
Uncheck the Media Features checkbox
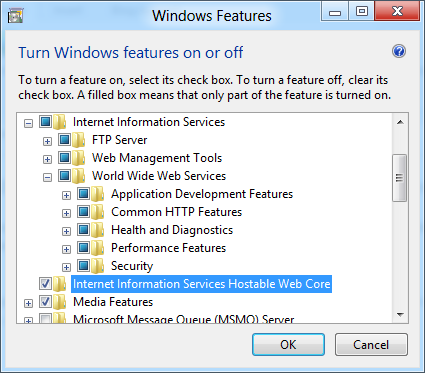[x=45, y=302]
